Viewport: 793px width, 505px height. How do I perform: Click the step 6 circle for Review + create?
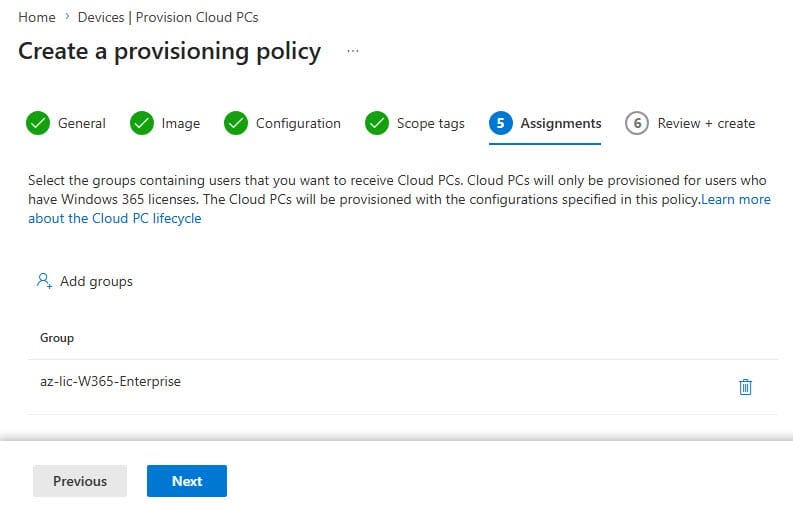(637, 123)
